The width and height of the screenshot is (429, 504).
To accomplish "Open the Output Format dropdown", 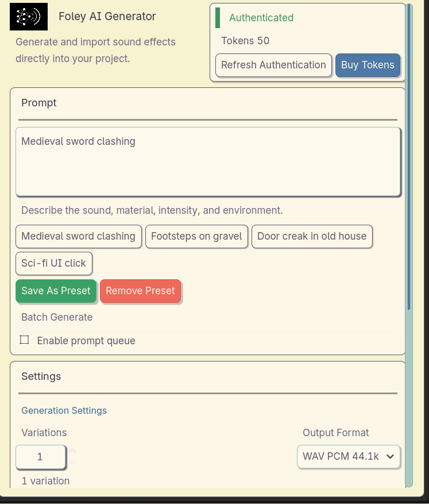I will pyautogui.click(x=348, y=456).
